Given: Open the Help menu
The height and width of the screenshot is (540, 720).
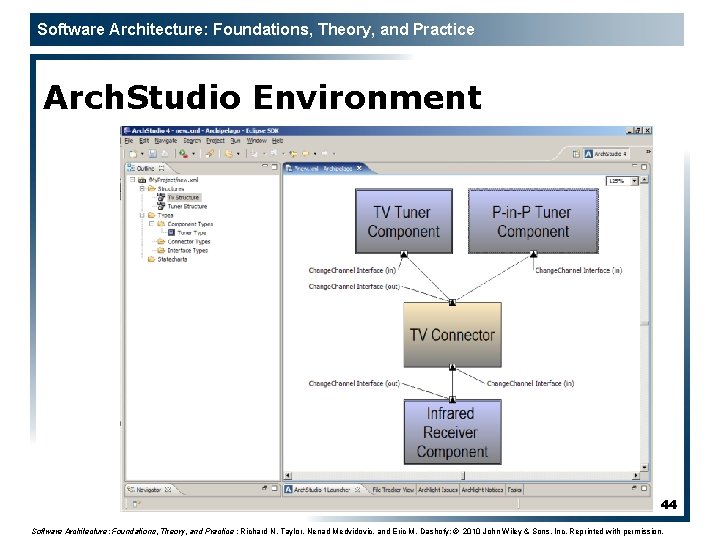Looking at the screenshot, I should (277, 141).
